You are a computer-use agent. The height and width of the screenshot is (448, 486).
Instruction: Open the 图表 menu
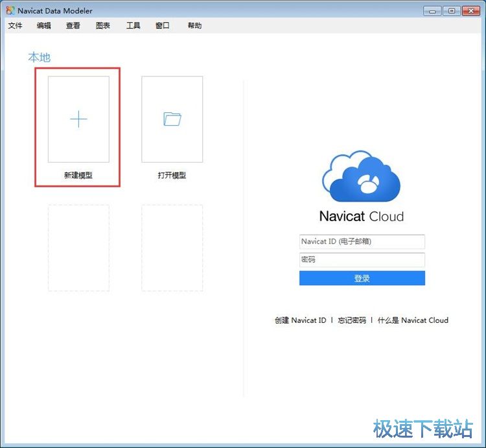coord(103,25)
